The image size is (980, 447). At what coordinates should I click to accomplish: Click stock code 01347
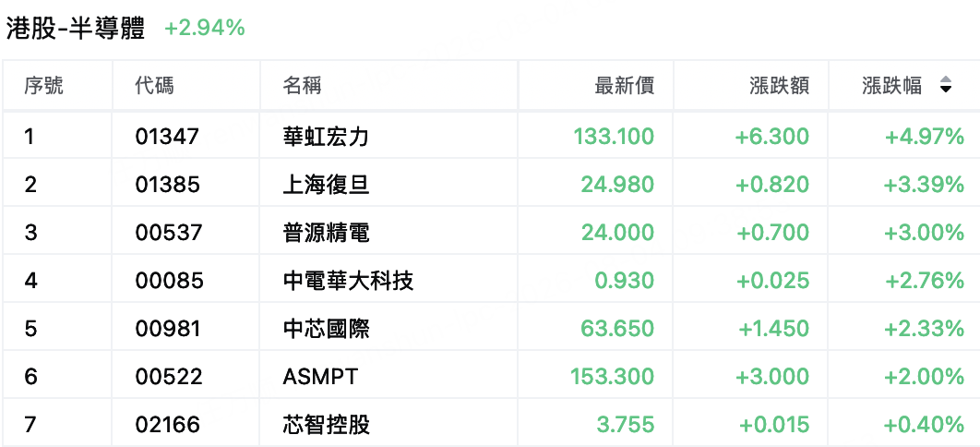tap(167, 137)
